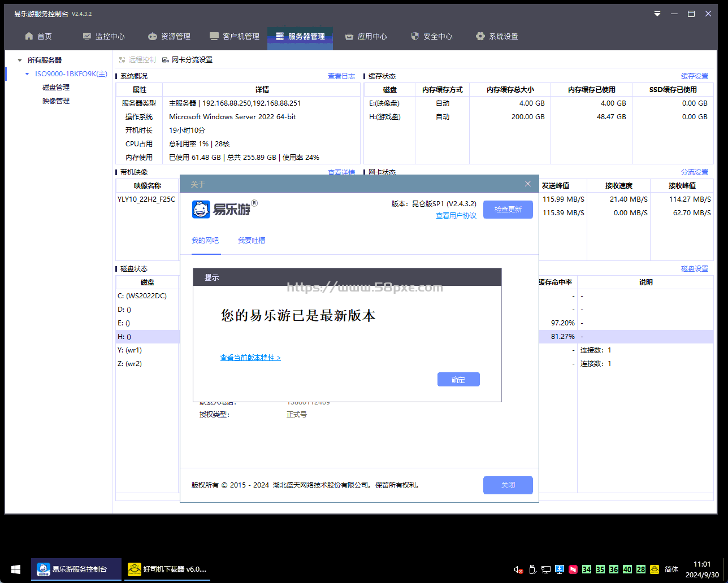
Task: Select the D: () disk row
Action: tap(148, 310)
